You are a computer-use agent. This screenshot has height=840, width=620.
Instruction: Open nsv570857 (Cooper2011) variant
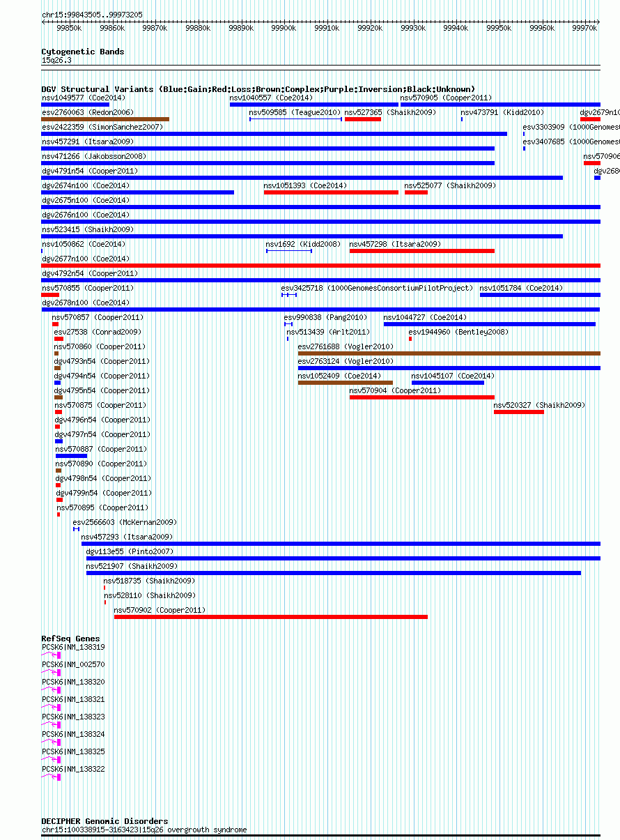pos(98,318)
